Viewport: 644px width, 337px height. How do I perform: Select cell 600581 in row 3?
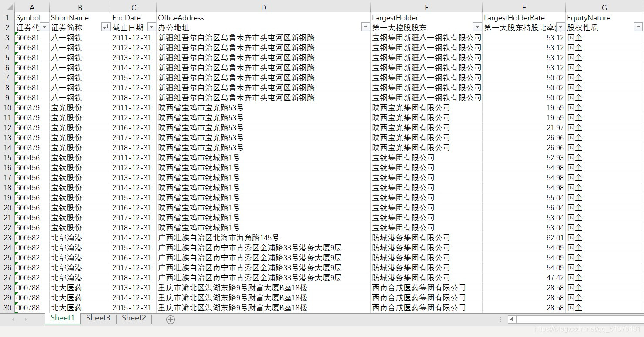click(x=32, y=37)
